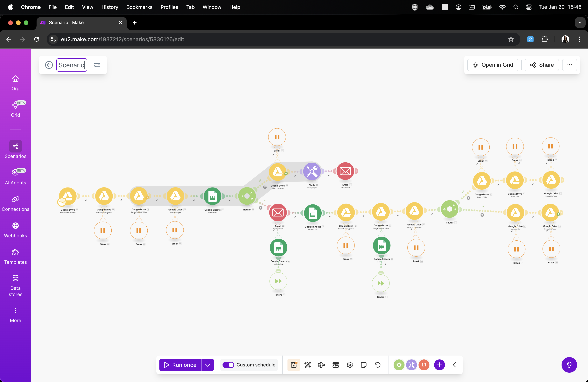This screenshot has height=382, width=588.
Task: Open the Bookmarks menu in menu bar
Action: click(x=139, y=7)
